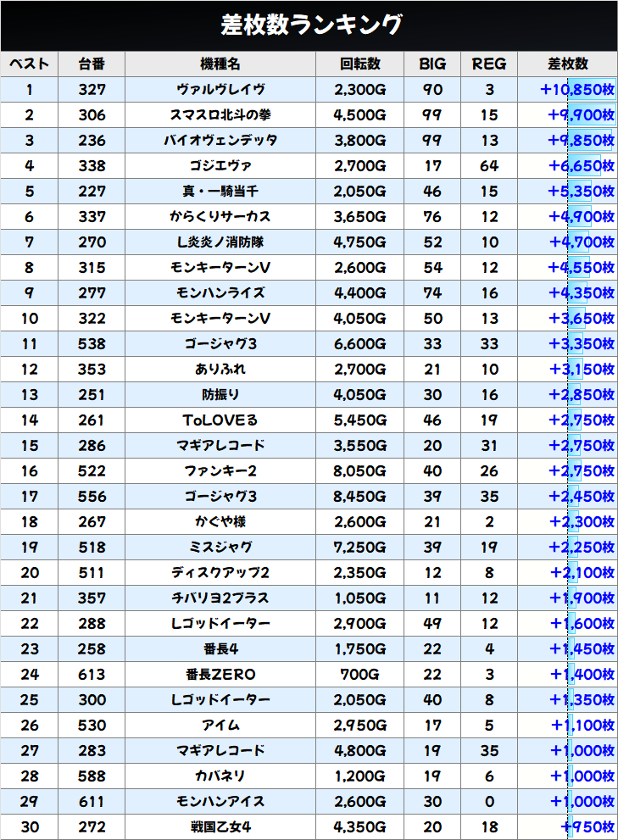Click the +4,900枚 difference value
This screenshot has height=840, width=618.
pyautogui.click(x=581, y=216)
